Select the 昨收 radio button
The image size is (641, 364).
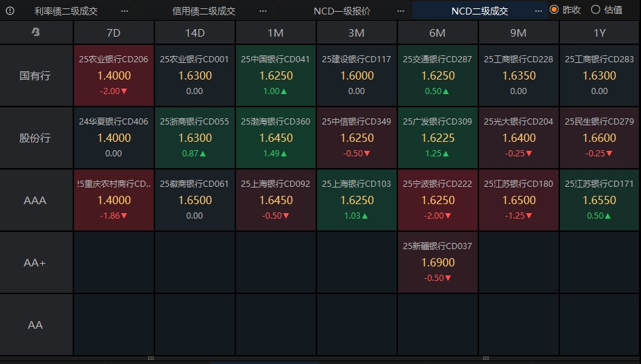coord(554,10)
